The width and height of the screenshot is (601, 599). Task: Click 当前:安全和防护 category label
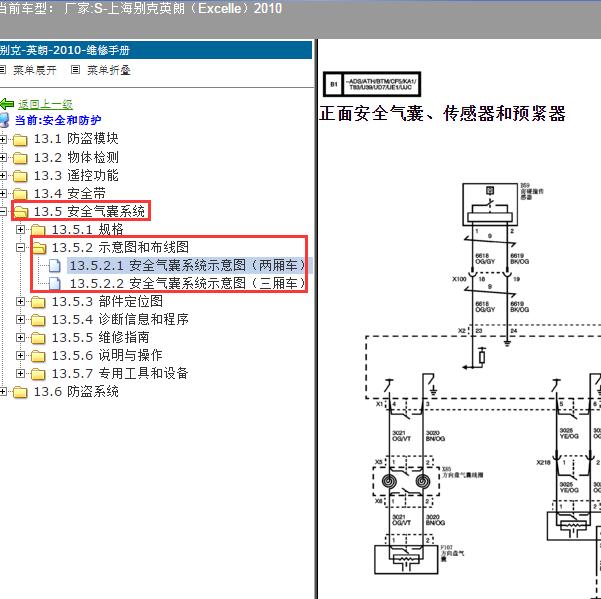point(58,120)
